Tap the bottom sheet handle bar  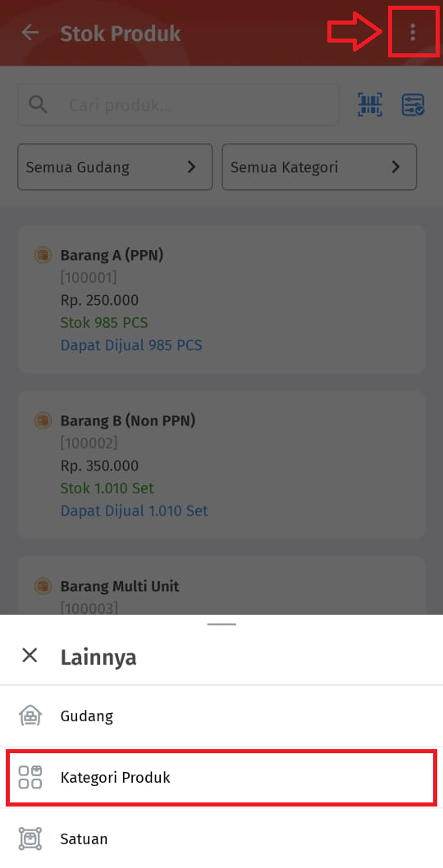click(x=221, y=625)
